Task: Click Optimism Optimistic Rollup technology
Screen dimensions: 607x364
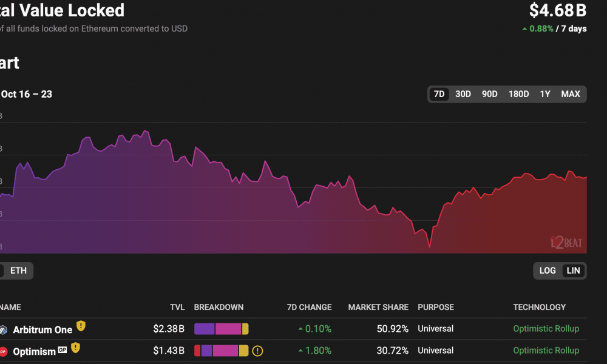Action: [x=546, y=351]
